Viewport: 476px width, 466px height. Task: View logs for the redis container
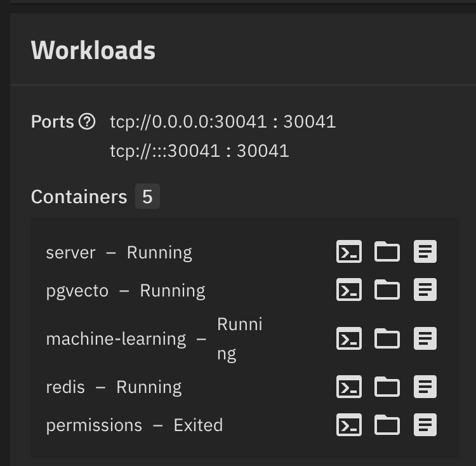425,387
